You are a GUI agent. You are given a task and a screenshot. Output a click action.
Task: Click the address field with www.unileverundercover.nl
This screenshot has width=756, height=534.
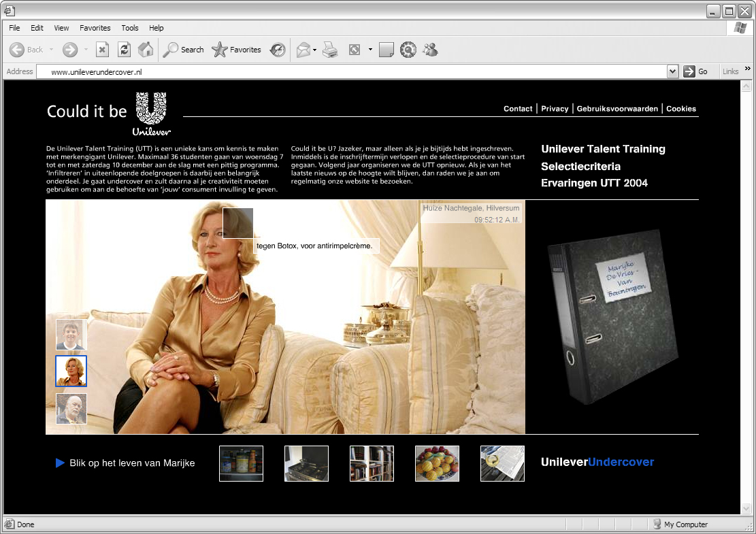[352, 72]
